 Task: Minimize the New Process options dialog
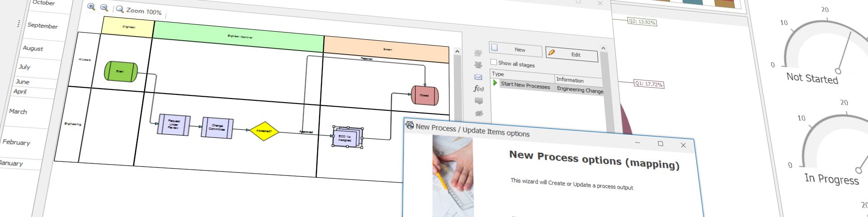[x=637, y=142]
